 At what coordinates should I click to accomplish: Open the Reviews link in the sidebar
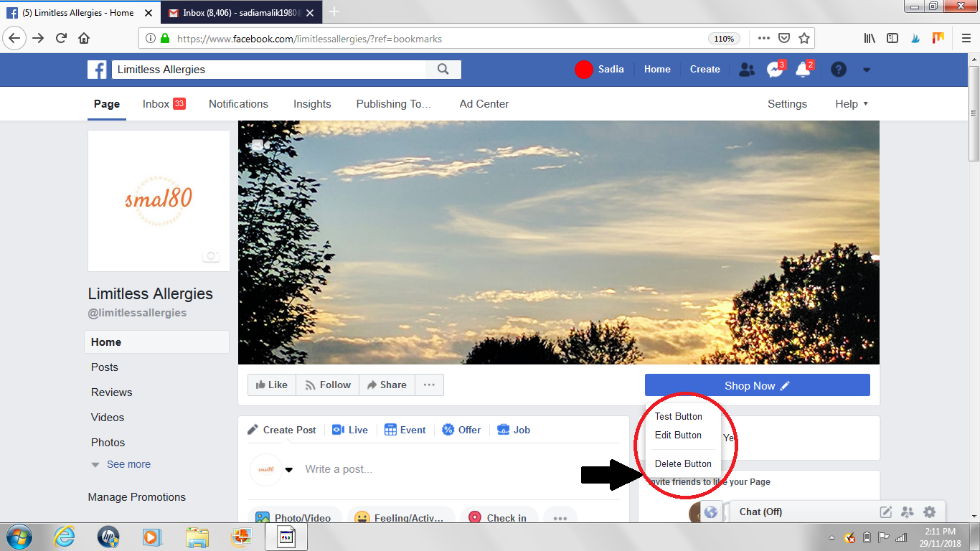[111, 392]
